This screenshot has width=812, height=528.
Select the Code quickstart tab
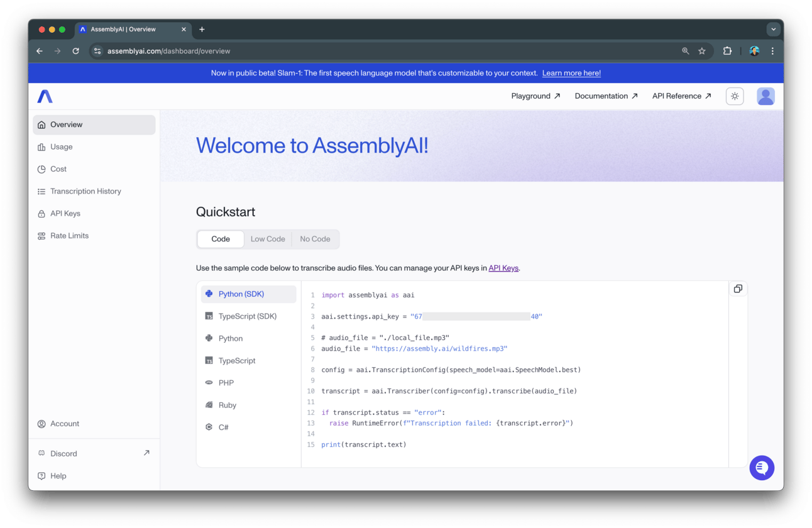tap(221, 239)
